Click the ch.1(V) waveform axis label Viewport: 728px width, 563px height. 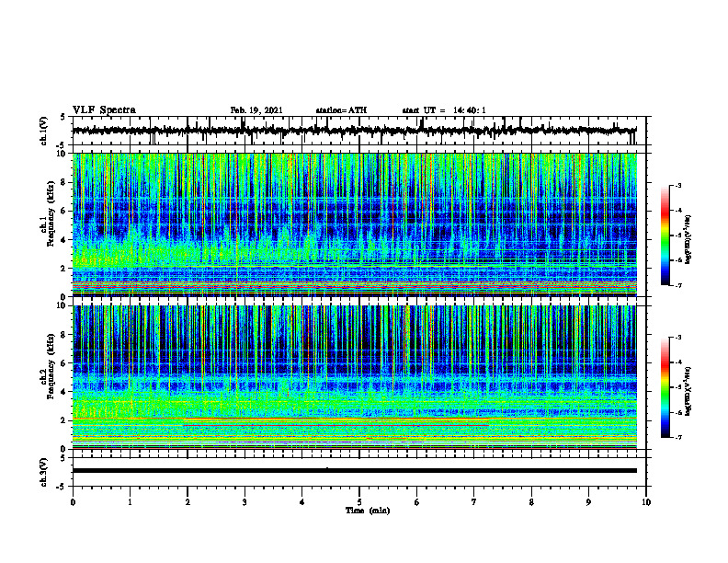(x=43, y=131)
